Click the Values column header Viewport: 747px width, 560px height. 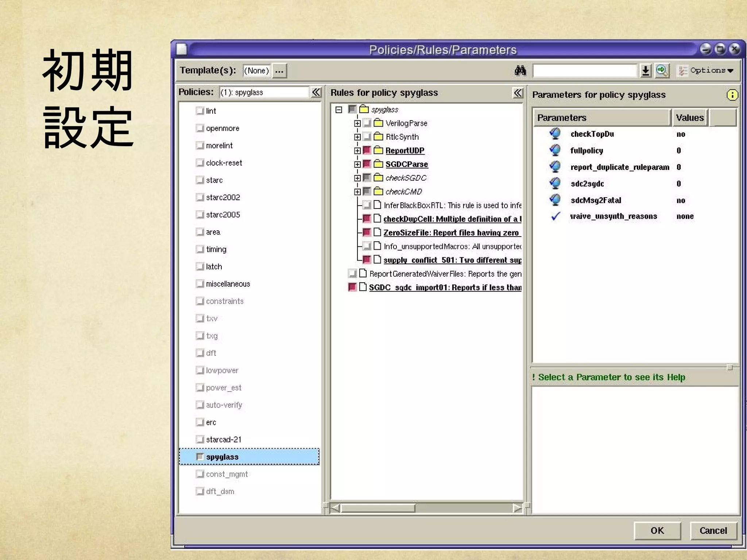click(x=689, y=118)
